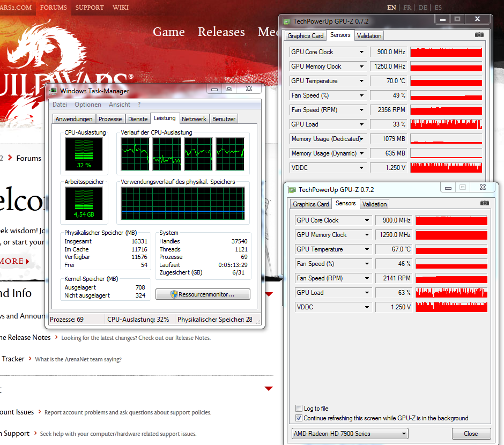Screen dimensions: 504x445
Task: Open Releases navigation item
Action: tap(221, 32)
